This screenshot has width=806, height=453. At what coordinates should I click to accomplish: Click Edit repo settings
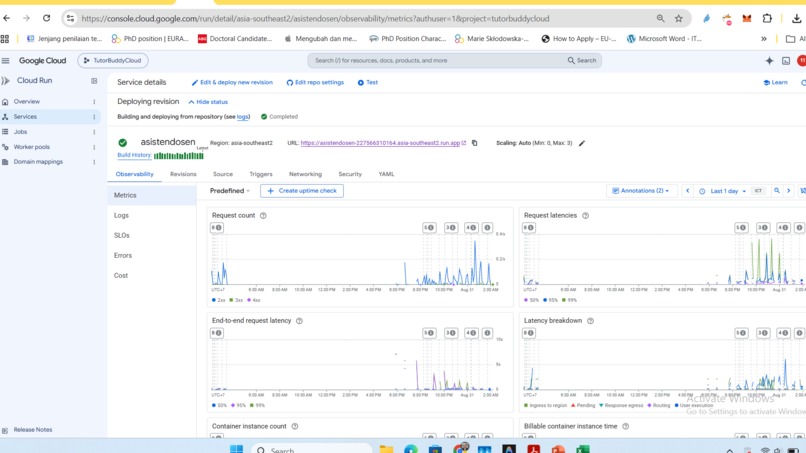tap(315, 82)
